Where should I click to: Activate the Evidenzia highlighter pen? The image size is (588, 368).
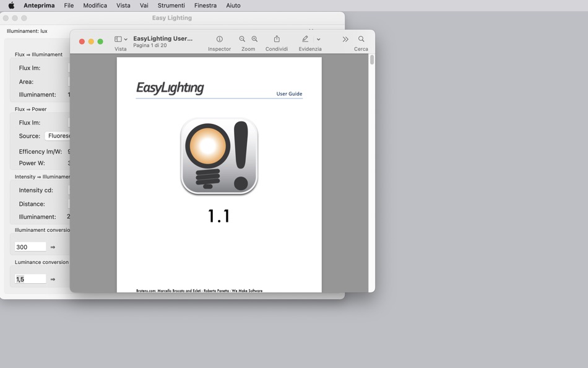(305, 39)
